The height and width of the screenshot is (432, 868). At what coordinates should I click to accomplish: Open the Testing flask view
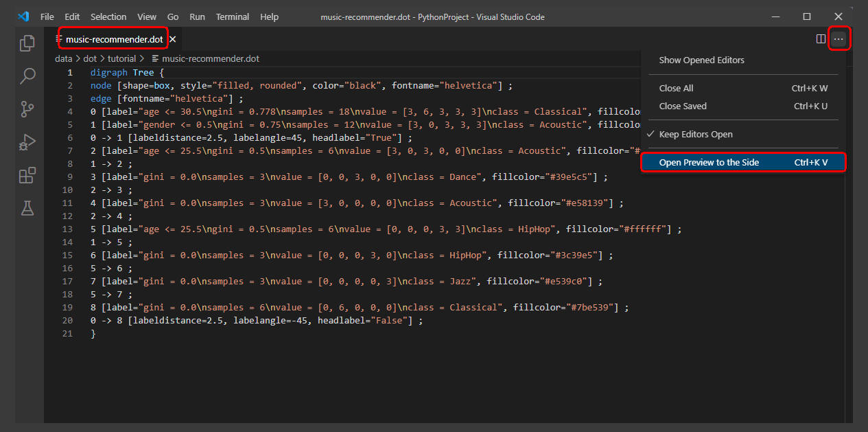pyautogui.click(x=27, y=208)
